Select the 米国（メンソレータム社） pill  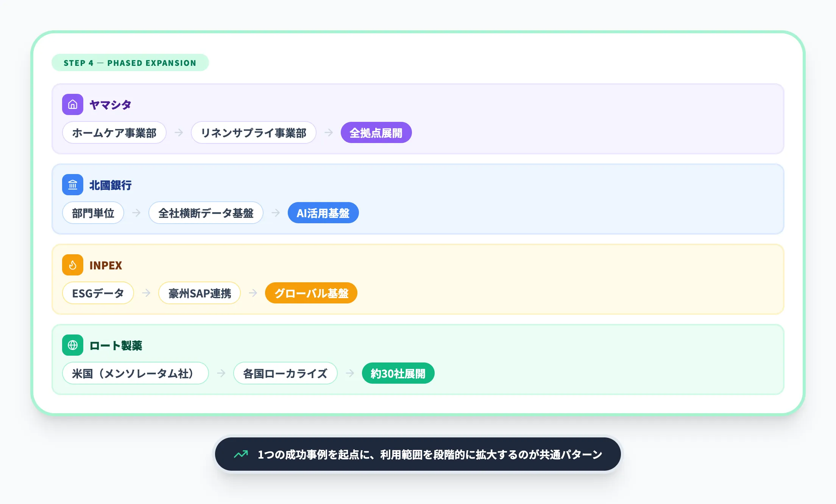pos(135,373)
